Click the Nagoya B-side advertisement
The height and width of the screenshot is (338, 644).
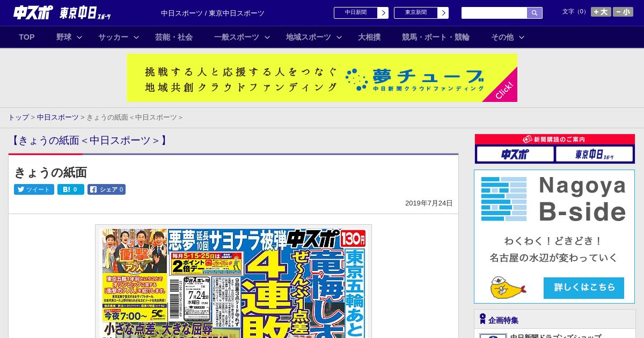click(554, 237)
